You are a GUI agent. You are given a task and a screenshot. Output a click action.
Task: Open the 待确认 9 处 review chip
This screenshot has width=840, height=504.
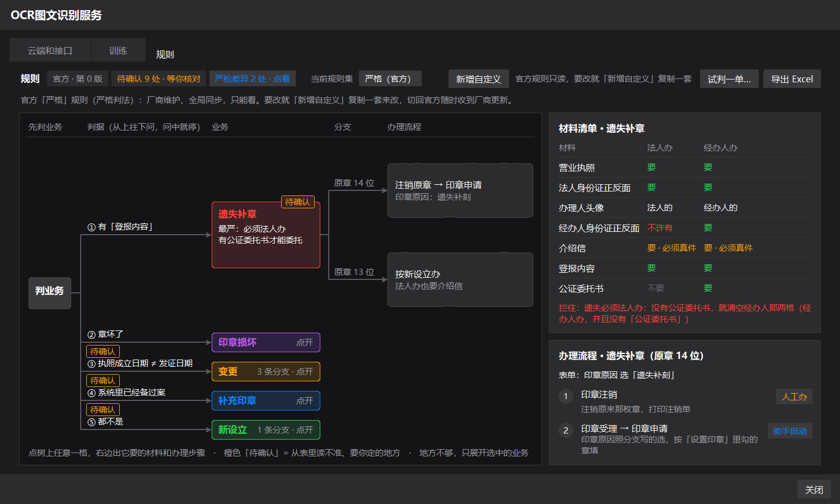pyautogui.click(x=158, y=78)
